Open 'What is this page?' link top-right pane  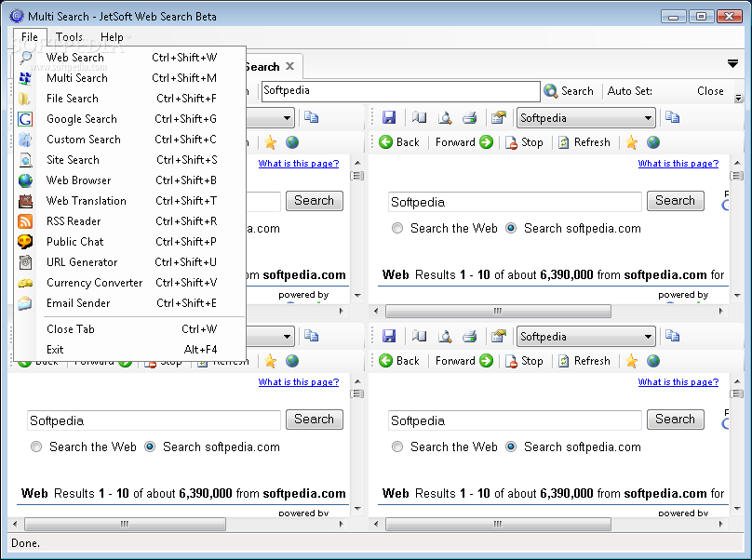pos(678,164)
